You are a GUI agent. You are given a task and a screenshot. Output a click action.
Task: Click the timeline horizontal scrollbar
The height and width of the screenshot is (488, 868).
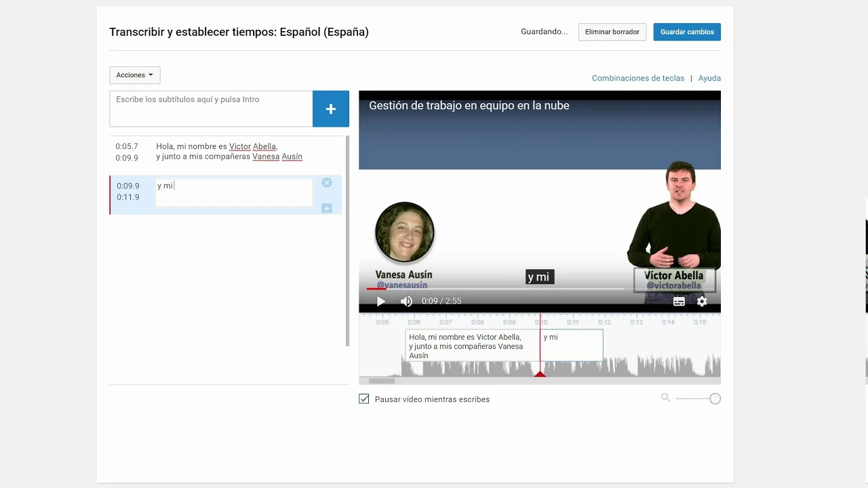(381, 381)
